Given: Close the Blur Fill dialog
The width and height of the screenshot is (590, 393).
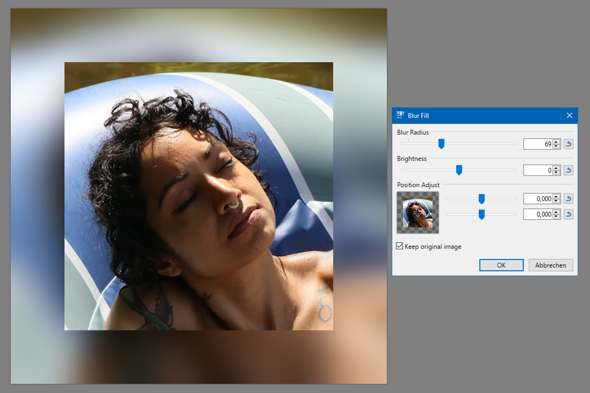Looking at the screenshot, I should tap(569, 115).
